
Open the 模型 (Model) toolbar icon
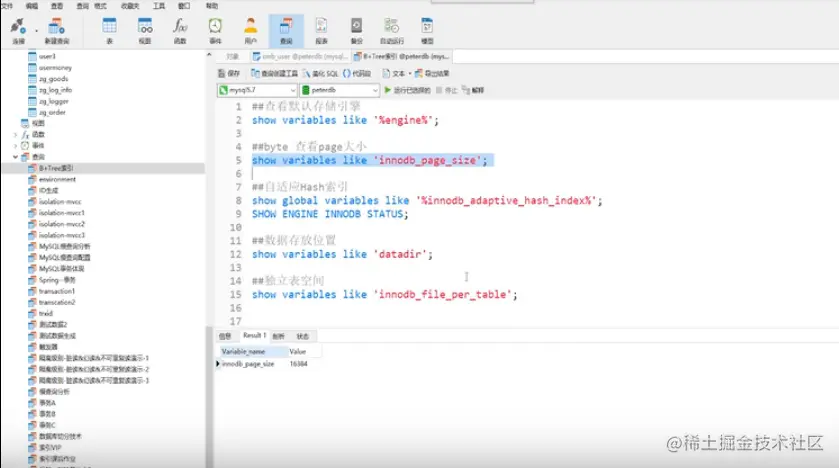tap(427, 30)
